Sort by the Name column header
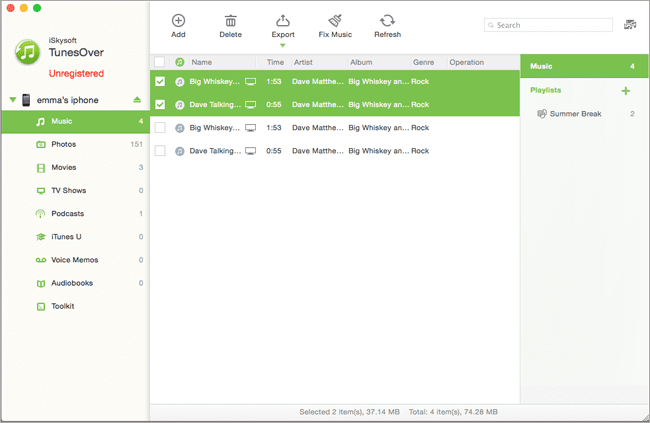Viewport: 650px width, 423px height. click(201, 62)
